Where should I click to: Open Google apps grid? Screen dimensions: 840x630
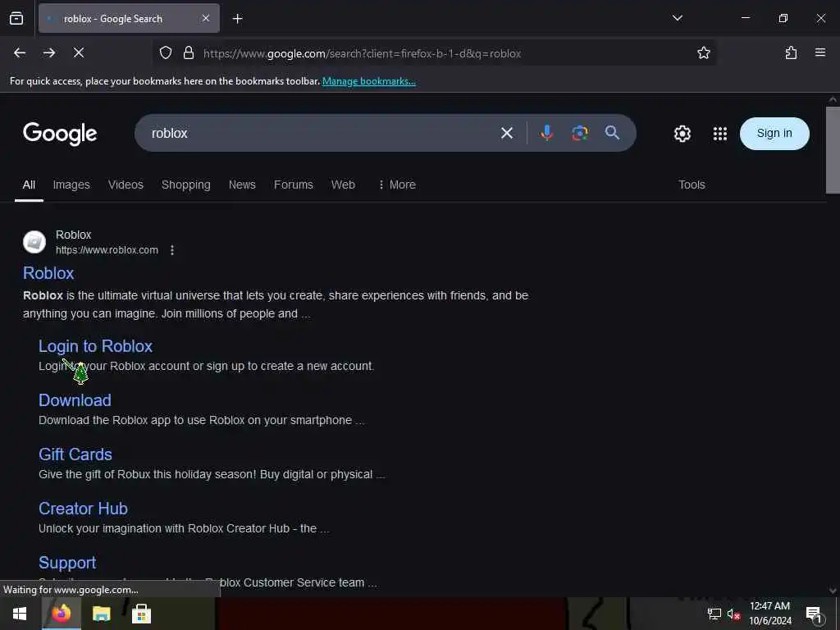pyautogui.click(x=720, y=134)
